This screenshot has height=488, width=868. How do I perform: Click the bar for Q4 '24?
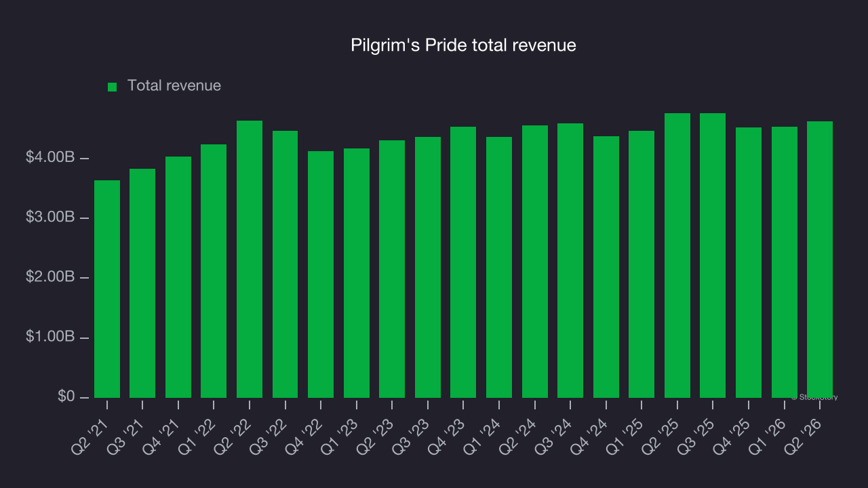(x=606, y=267)
